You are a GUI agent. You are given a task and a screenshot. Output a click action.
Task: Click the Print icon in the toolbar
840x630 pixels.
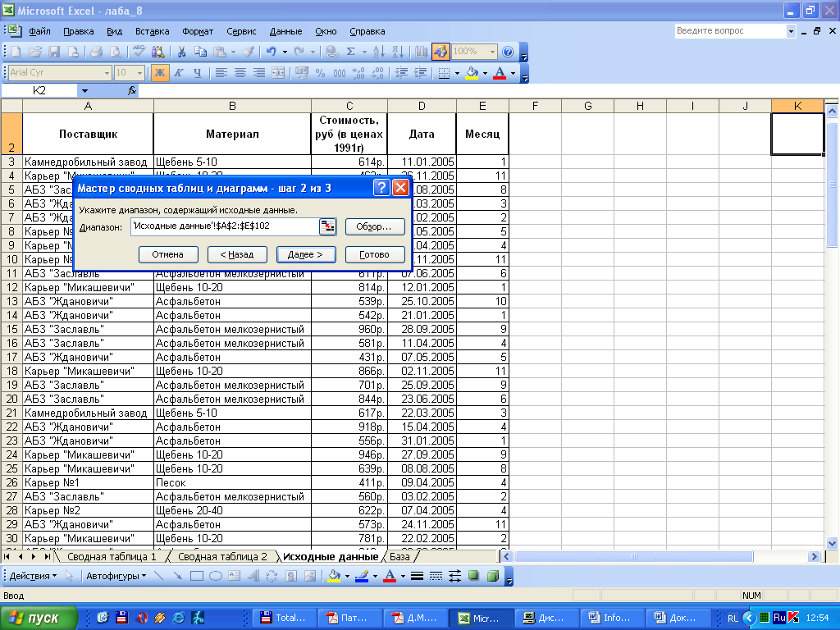pyautogui.click(x=97, y=52)
